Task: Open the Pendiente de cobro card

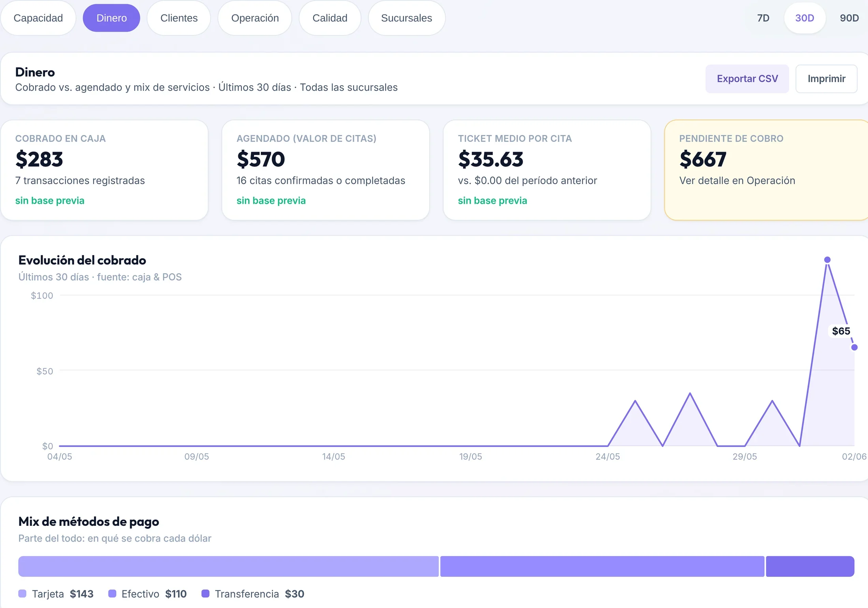Action: coord(766,170)
